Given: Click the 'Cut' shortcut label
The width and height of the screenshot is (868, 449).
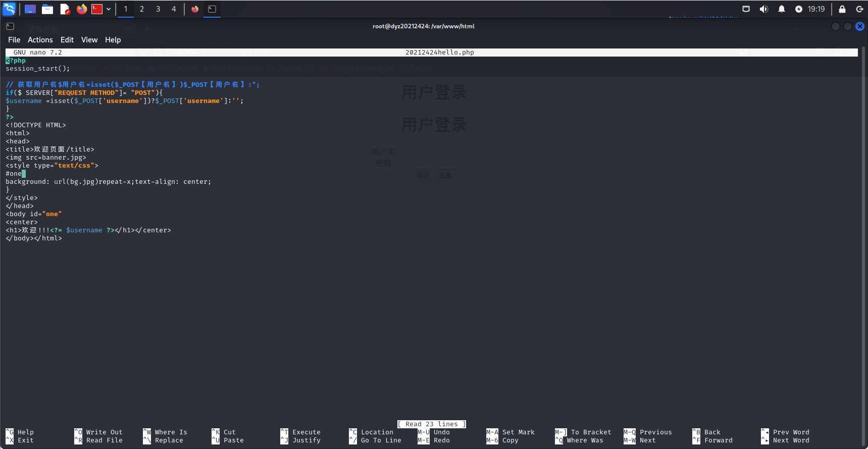Looking at the screenshot, I should [230, 432].
